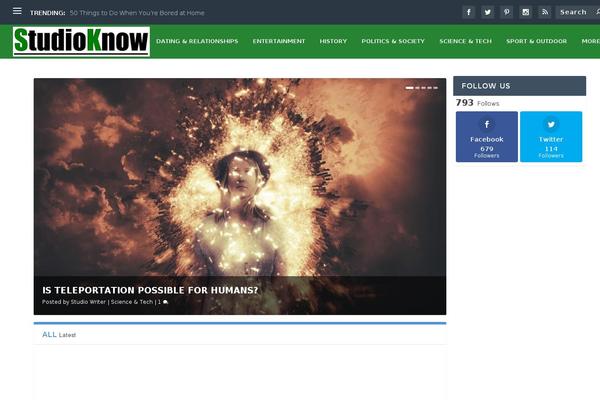Image resolution: width=600 pixels, height=400 pixels.
Task: Click the 793 Follows count
Action: point(478,103)
